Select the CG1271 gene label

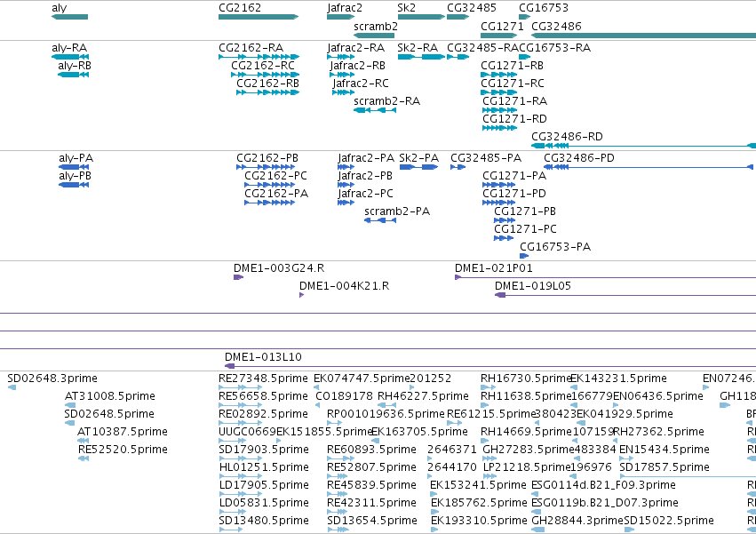(x=502, y=26)
